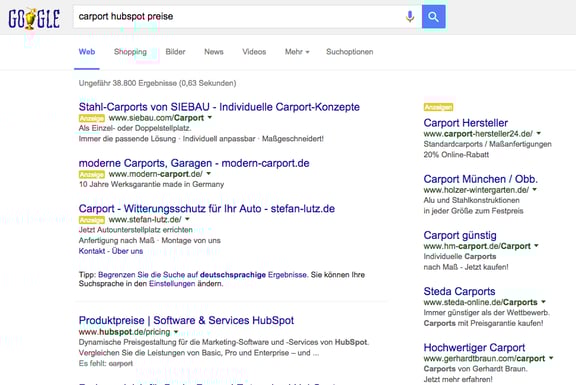Click text 'in jeder Größe zum Festpreis'
The width and height of the screenshot is (576, 385).
pyautogui.click(x=473, y=211)
